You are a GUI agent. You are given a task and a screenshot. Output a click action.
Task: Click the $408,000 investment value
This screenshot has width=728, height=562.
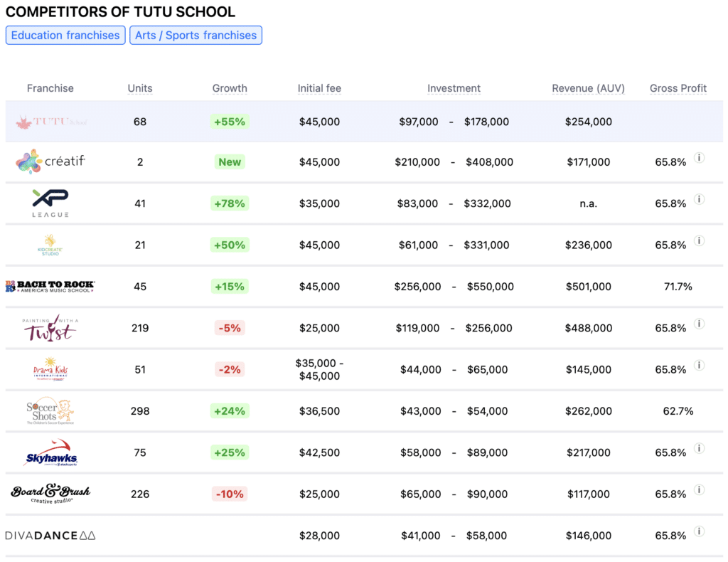(489, 162)
